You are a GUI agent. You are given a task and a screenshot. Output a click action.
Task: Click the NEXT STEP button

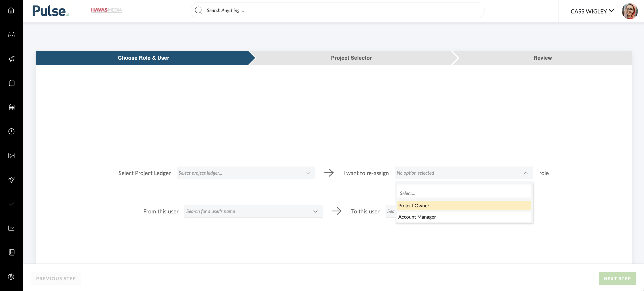(x=617, y=278)
